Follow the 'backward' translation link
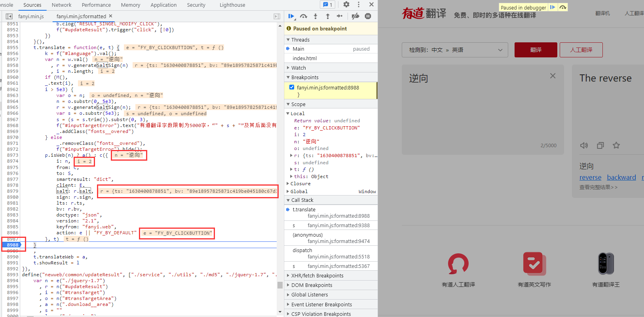 click(x=621, y=178)
